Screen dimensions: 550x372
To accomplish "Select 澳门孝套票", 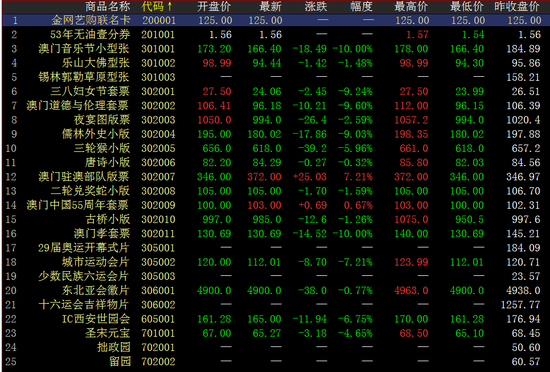I will tap(102, 234).
